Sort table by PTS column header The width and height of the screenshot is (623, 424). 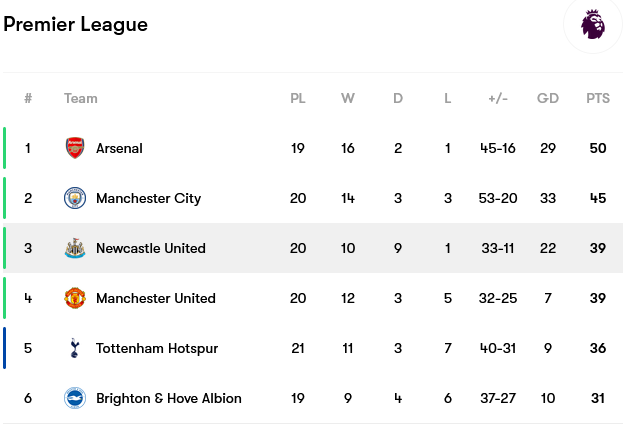point(598,98)
